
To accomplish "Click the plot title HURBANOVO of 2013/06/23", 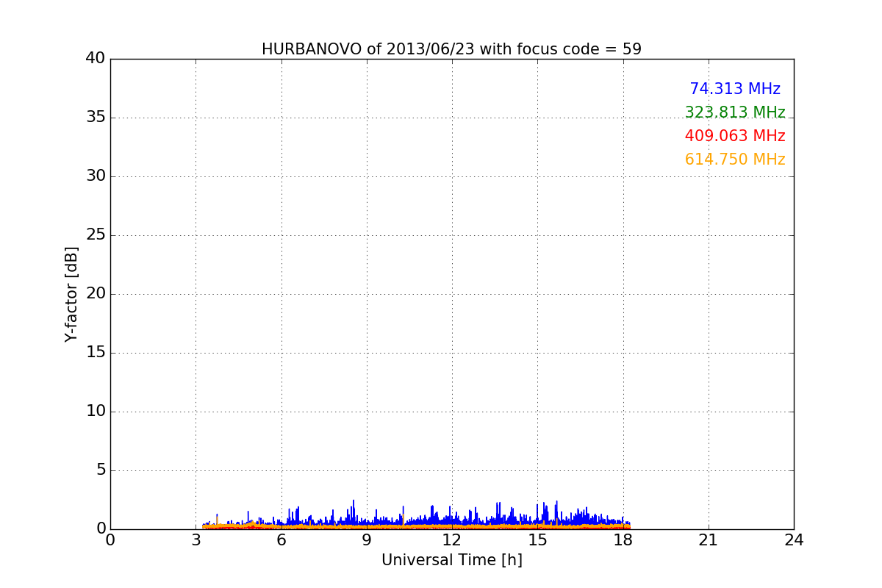I will pos(451,49).
